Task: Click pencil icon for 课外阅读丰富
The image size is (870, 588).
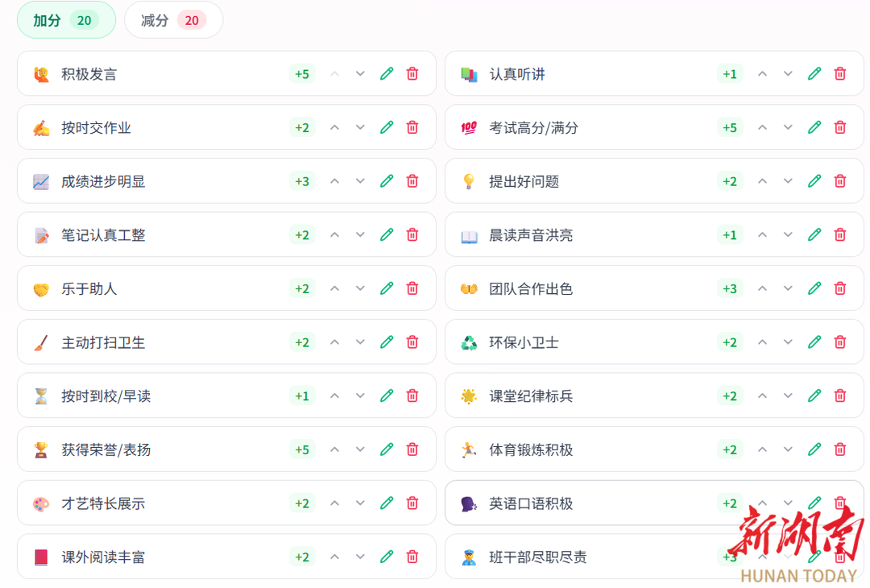Action: coord(387,557)
